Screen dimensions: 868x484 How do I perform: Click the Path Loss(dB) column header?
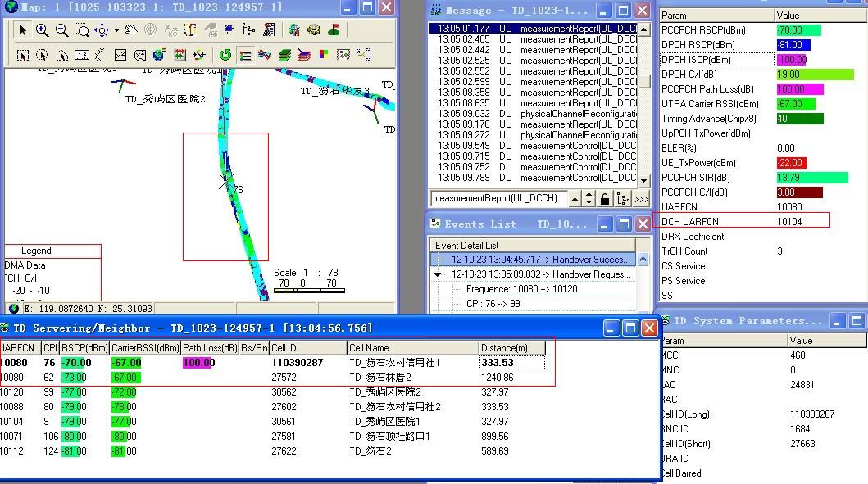(209, 348)
